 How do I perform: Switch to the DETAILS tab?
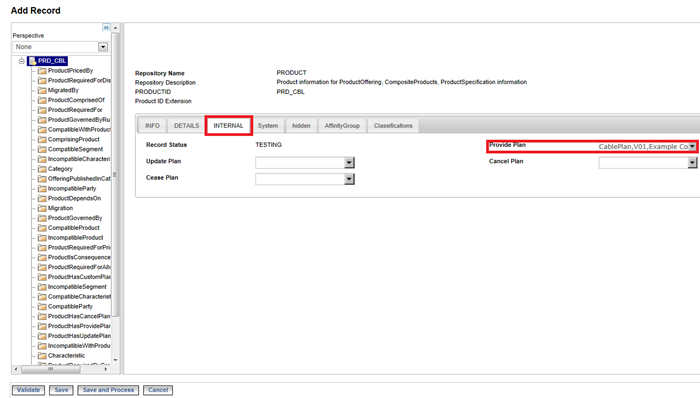pyautogui.click(x=187, y=126)
